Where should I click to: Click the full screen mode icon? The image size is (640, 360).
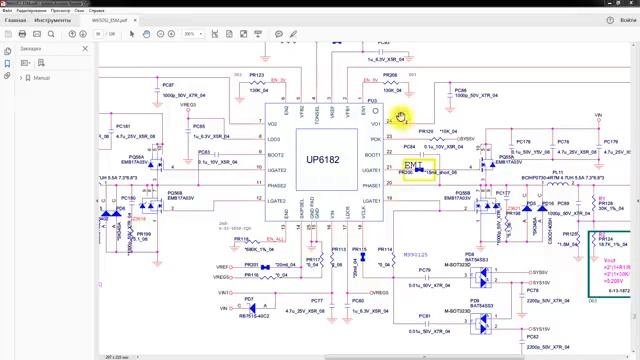[243, 34]
